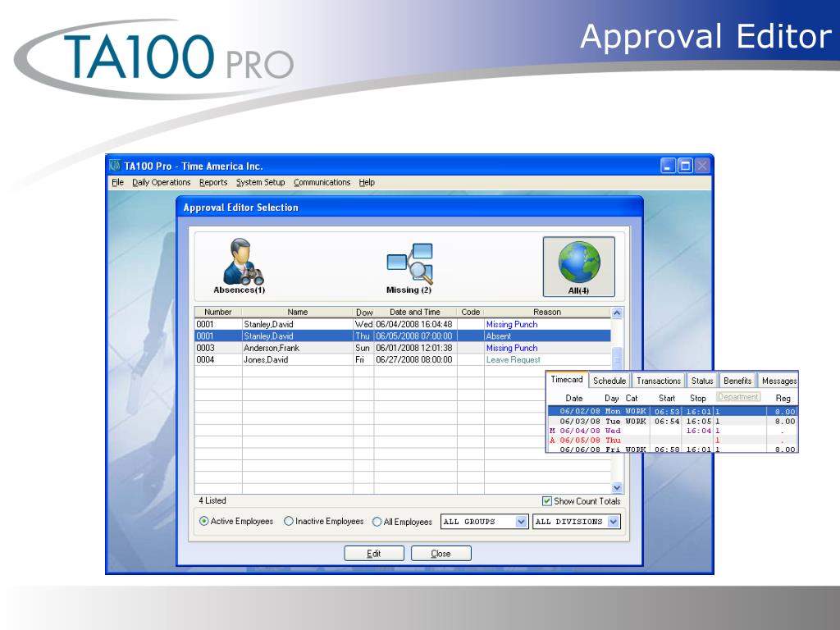Click the TA100 Pro title bar app icon

115,166
